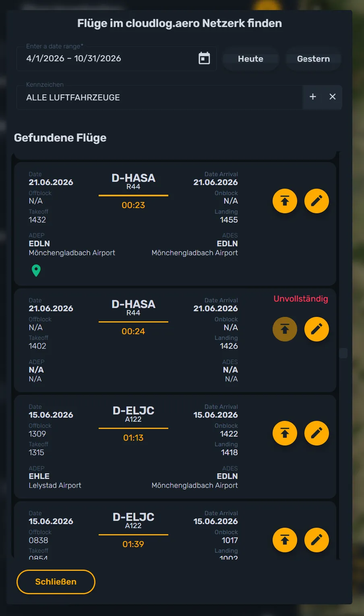The width and height of the screenshot is (364, 616).
Task: Clear the Kennzeichen field with X icon
Action: coord(333,97)
